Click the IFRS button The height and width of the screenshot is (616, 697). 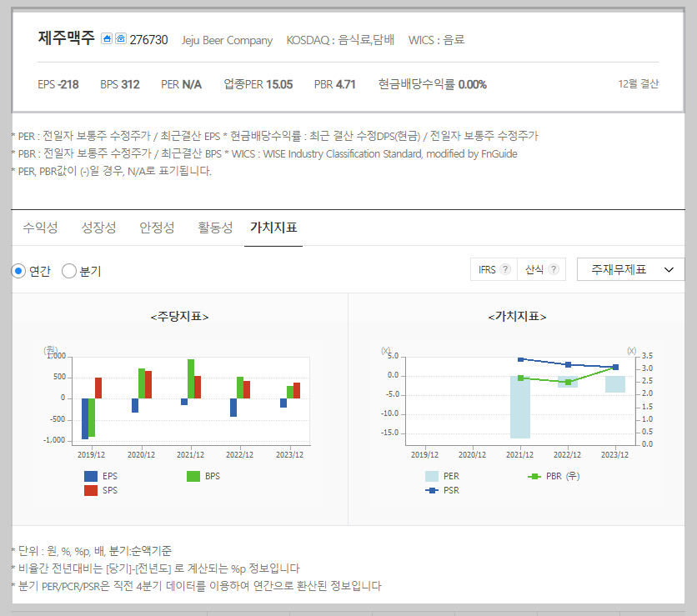[x=494, y=269]
